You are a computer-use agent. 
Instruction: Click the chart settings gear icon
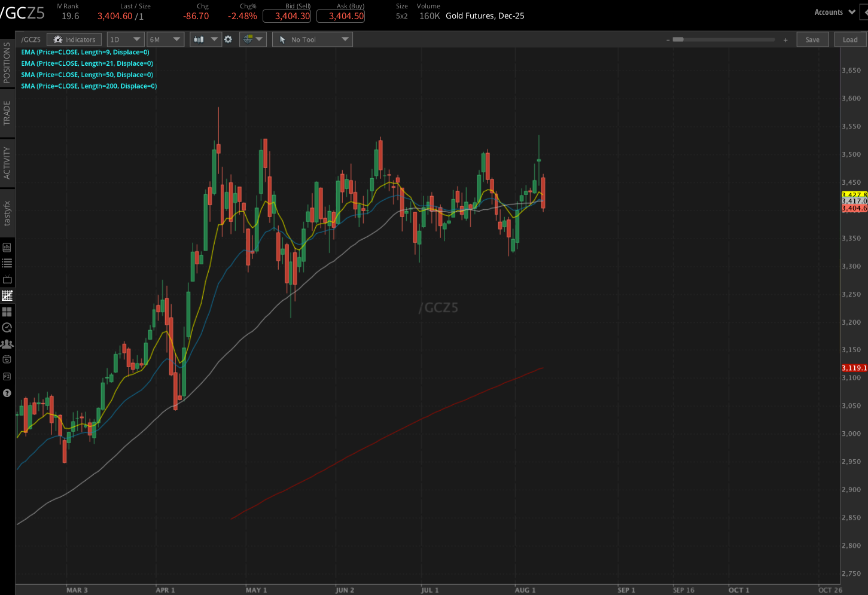click(x=228, y=39)
